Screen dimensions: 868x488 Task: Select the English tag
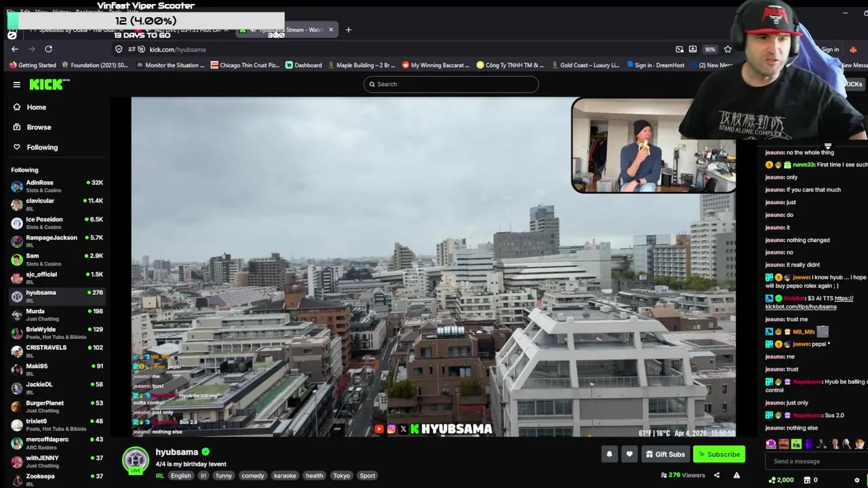[x=180, y=476]
